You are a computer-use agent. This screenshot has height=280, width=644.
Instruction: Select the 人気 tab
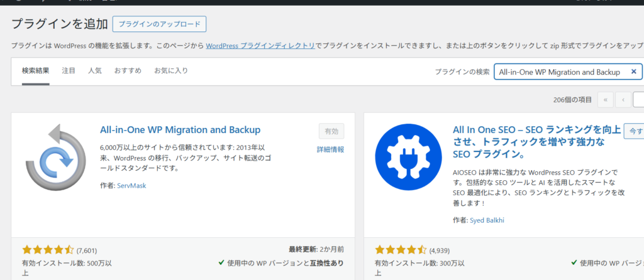click(x=95, y=71)
